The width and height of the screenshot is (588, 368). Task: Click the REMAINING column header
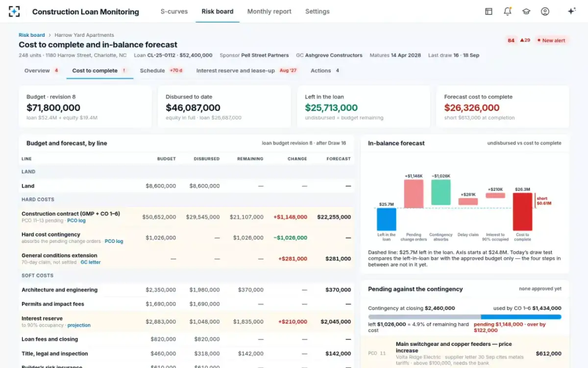[250, 159]
